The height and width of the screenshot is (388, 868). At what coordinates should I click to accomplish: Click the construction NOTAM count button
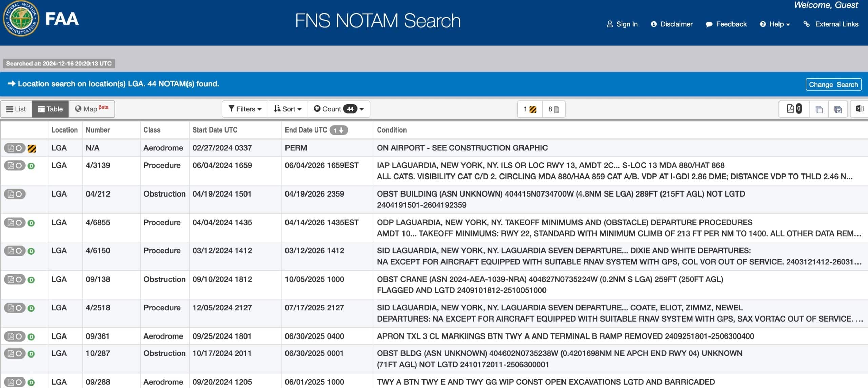click(x=530, y=109)
